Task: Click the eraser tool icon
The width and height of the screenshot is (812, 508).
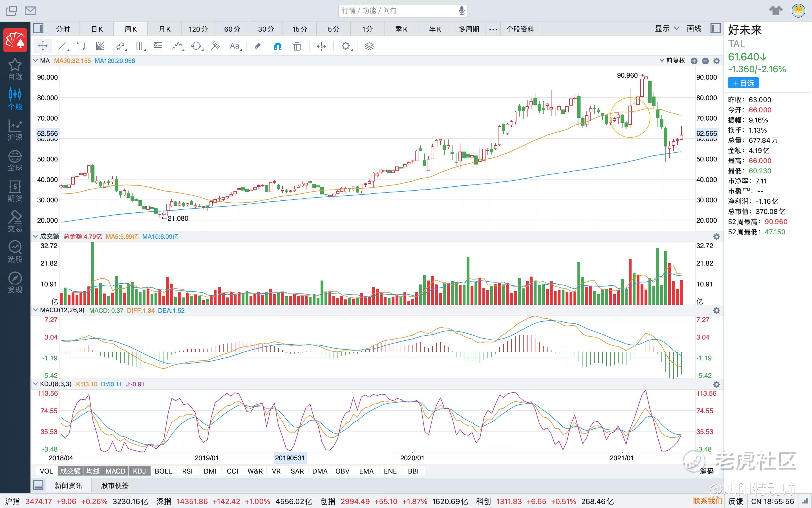Action: (258, 46)
